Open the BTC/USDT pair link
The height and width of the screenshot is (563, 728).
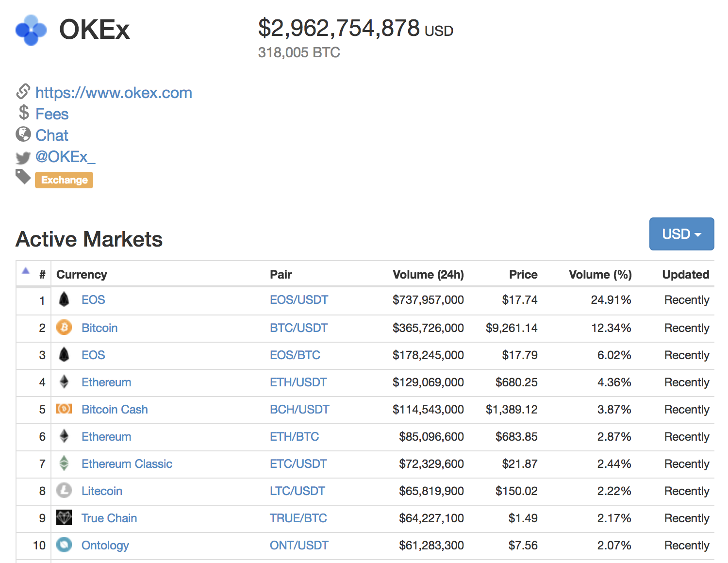(x=299, y=328)
